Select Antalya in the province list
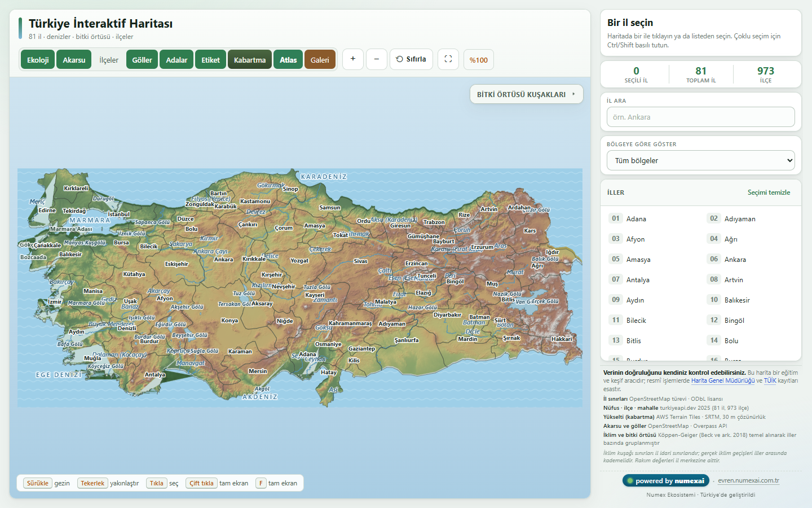 [652, 279]
